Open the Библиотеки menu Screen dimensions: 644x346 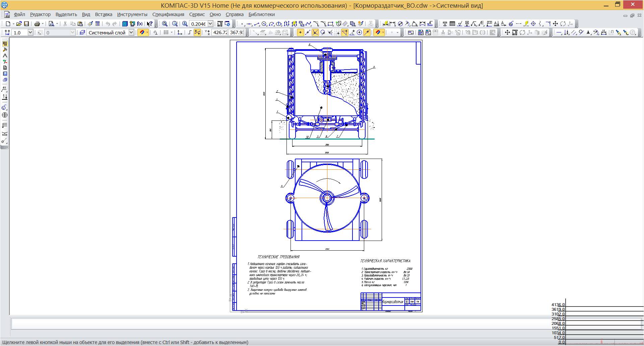point(261,14)
